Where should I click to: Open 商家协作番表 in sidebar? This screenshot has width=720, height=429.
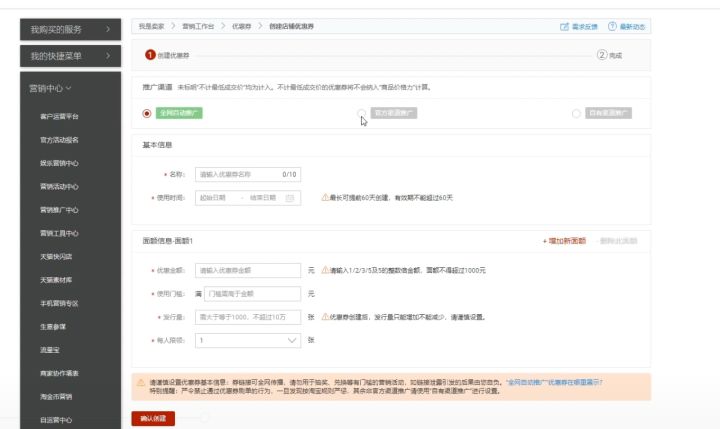59,373
